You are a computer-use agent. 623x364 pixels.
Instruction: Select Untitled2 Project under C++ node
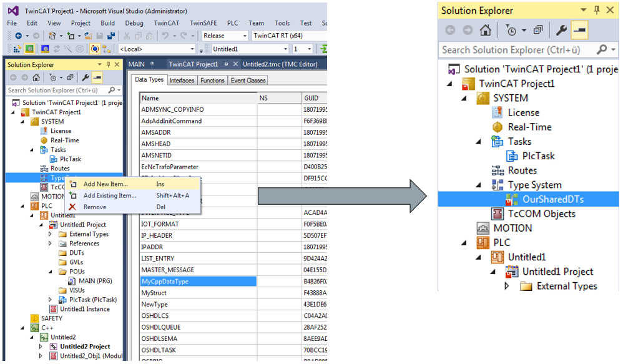pyautogui.click(x=85, y=347)
